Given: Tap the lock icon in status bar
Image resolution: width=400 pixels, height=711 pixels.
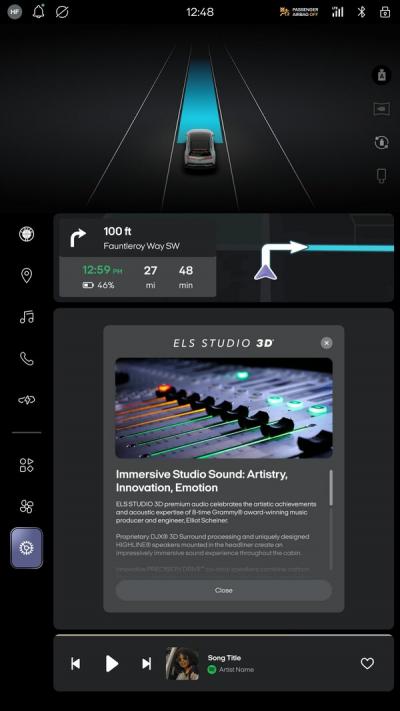Looking at the screenshot, I should pos(385,12).
